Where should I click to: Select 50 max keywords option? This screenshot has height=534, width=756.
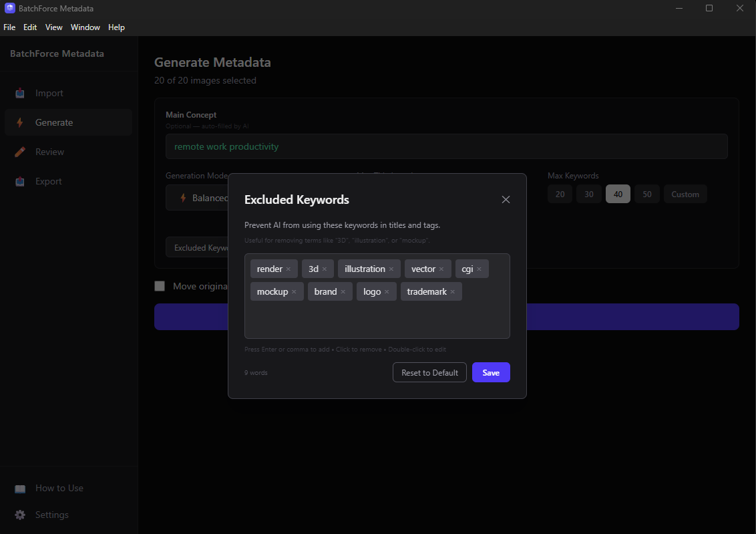[646, 194]
